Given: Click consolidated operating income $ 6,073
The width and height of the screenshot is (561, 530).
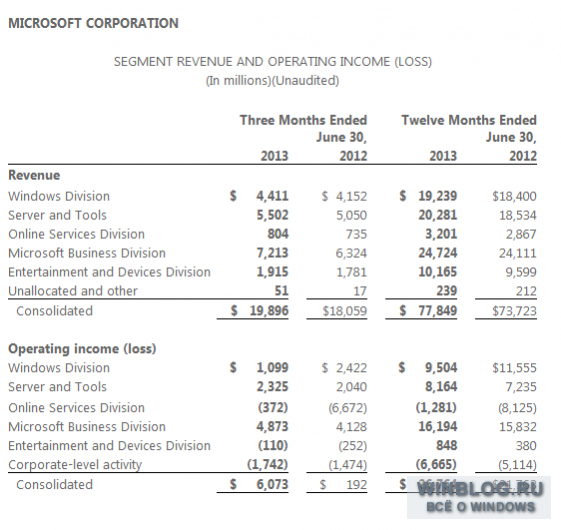Looking at the screenshot, I should 259,484.
